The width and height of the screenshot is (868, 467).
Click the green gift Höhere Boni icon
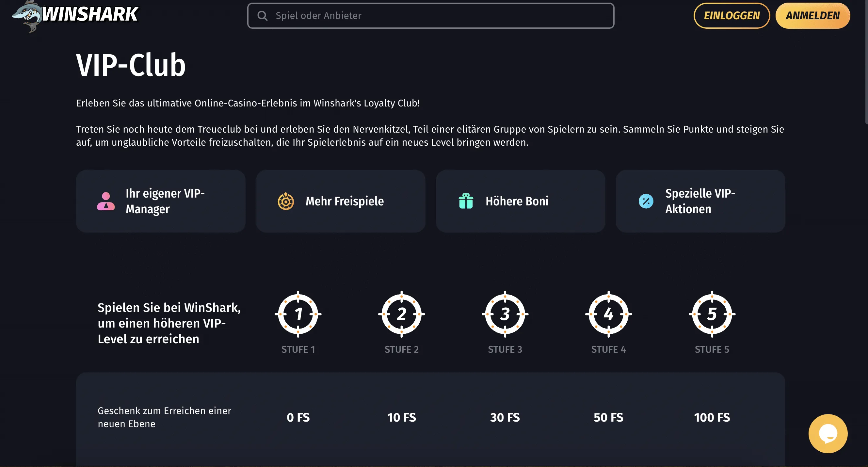pyautogui.click(x=466, y=201)
